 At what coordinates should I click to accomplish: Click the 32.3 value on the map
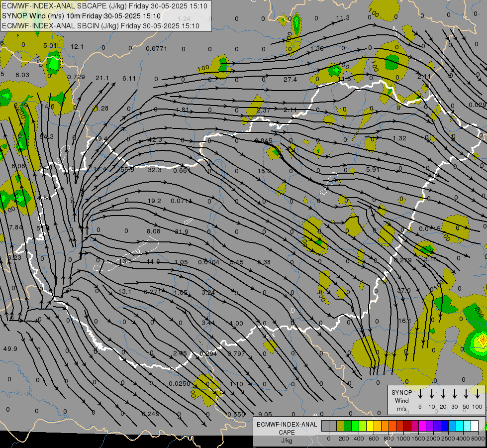click(x=154, y=170)
